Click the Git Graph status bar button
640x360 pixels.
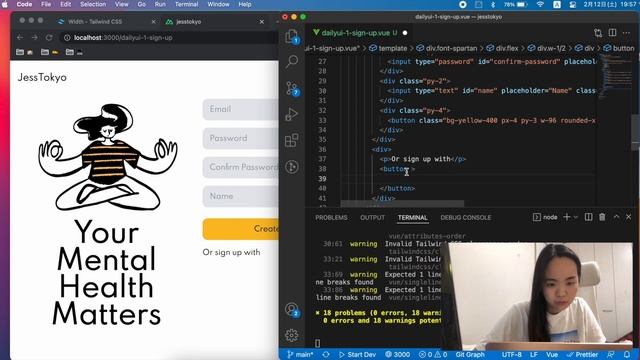(470, 354)
